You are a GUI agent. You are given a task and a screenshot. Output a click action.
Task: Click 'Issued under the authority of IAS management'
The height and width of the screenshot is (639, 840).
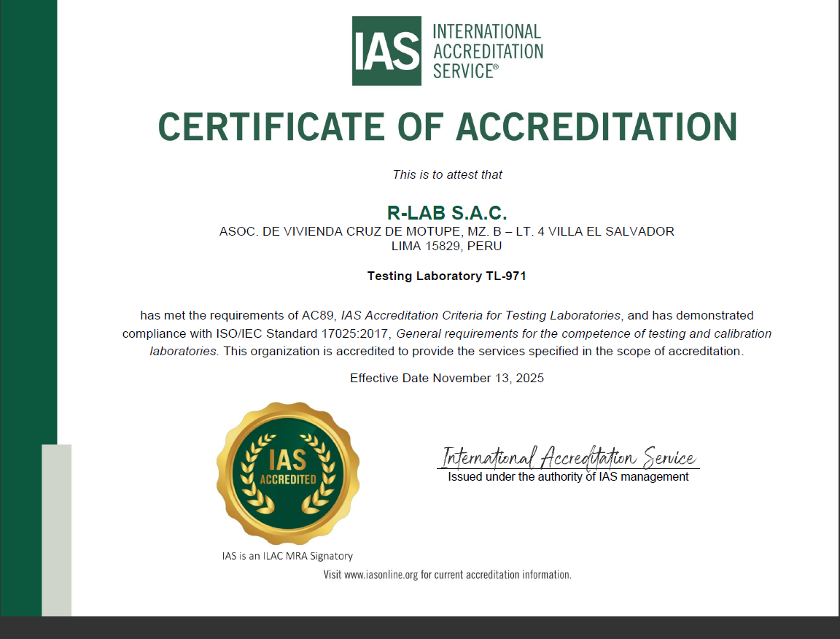pos(568,476)
